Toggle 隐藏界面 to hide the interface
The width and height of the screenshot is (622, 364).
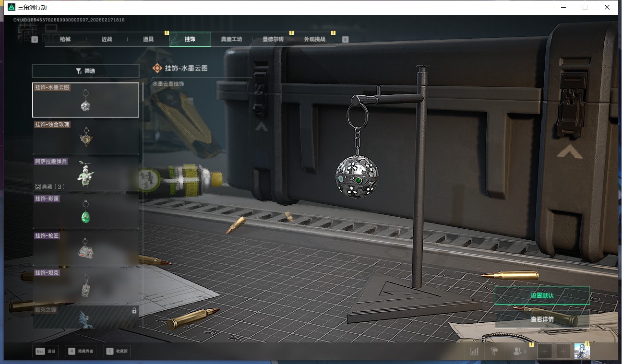[x=81, y=352]
